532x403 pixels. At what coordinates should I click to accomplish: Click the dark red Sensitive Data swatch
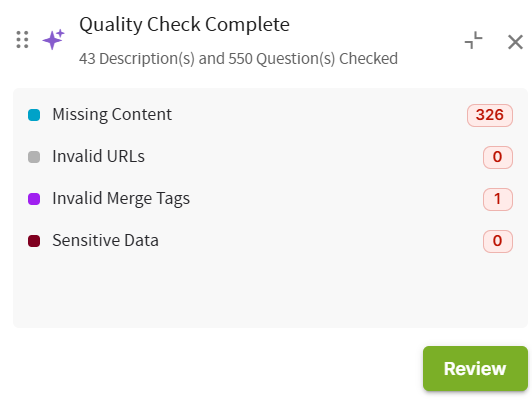coord(34,241)
